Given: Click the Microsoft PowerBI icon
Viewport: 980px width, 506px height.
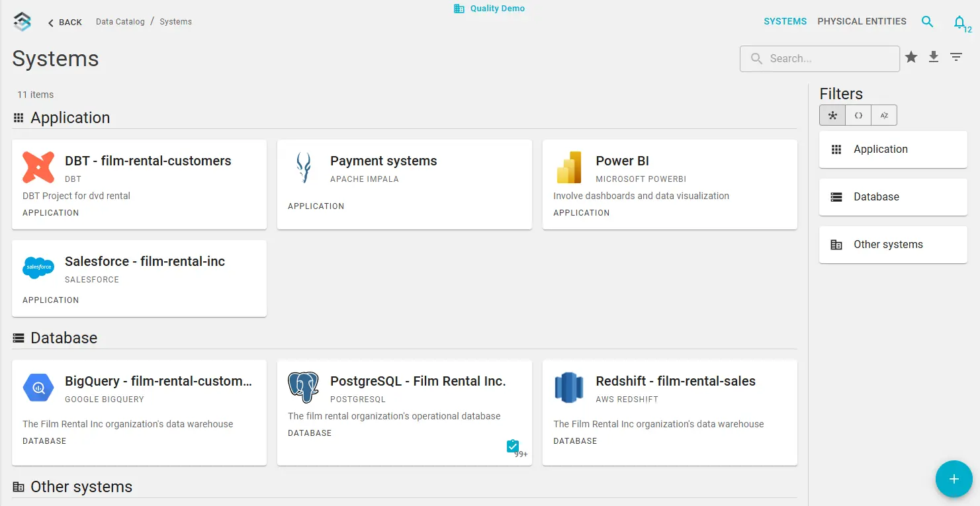Looking at the screenshot, I should [568, 167].
